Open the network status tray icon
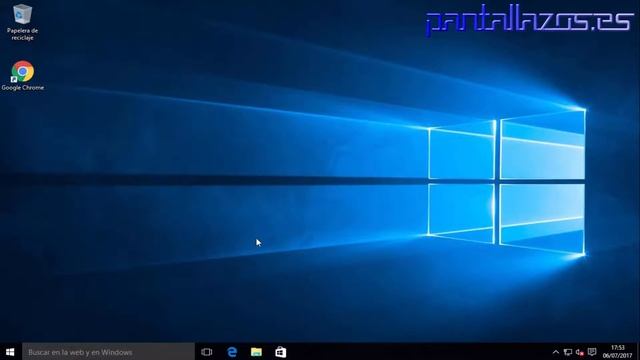The width and height of the screenshot is (640, 360). pyautogui.click(x=568, y=352)
